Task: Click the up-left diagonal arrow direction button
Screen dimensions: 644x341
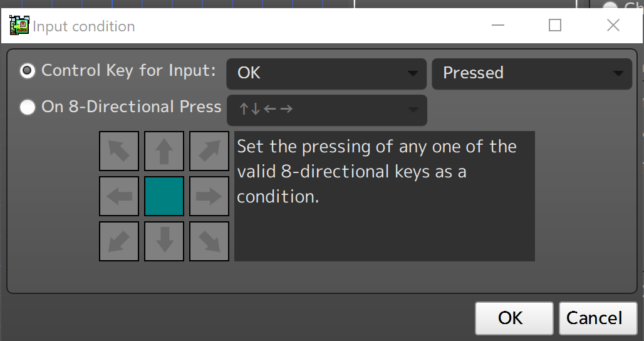Action: click(x=119, y=151)
